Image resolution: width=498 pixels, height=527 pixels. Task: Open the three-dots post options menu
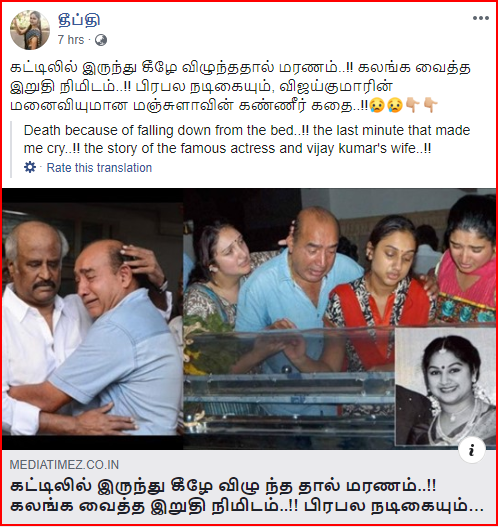(x=481, y=18)
